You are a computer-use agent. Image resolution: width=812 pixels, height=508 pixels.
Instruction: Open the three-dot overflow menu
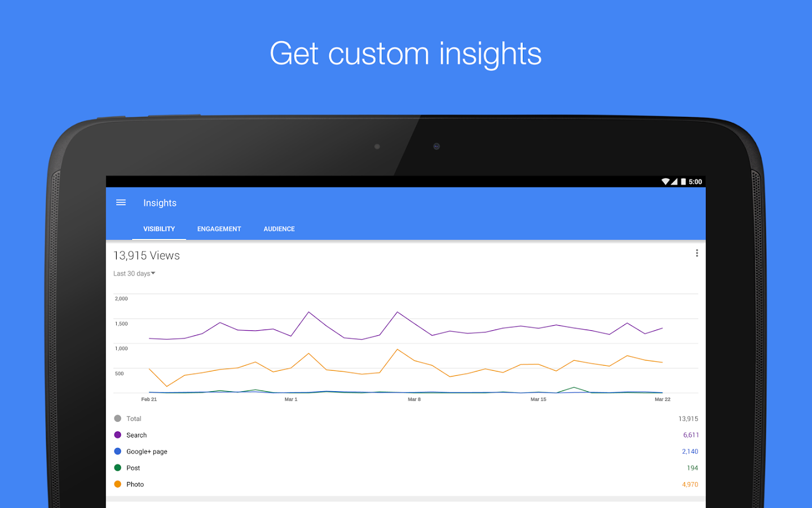[697, 253]
